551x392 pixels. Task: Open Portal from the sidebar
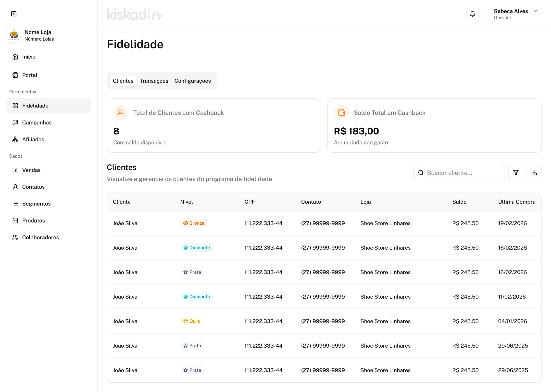coord(49,75)
